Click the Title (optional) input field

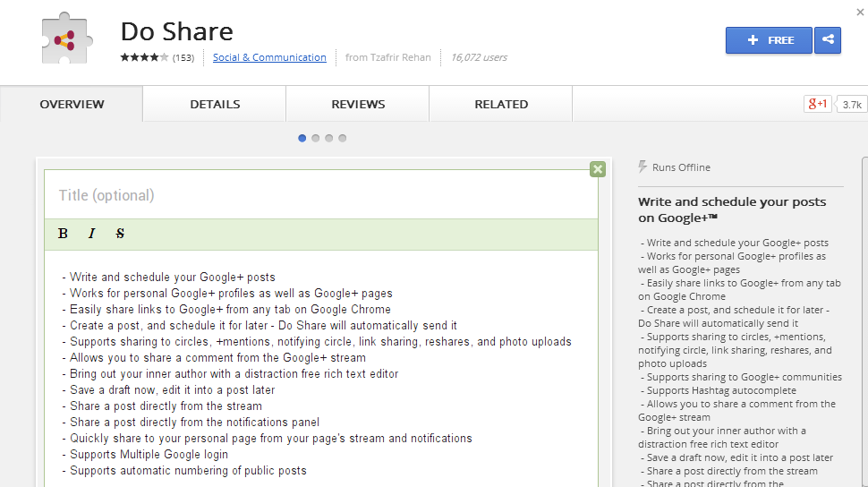point(321,195)
